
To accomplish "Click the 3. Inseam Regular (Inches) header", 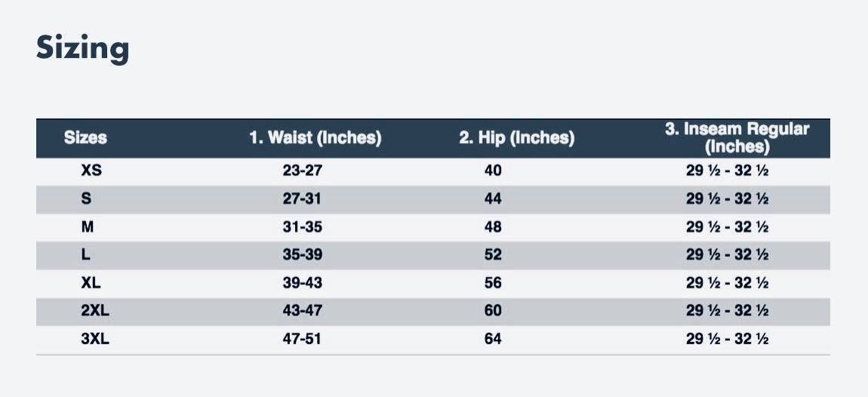I will [737, 137].
